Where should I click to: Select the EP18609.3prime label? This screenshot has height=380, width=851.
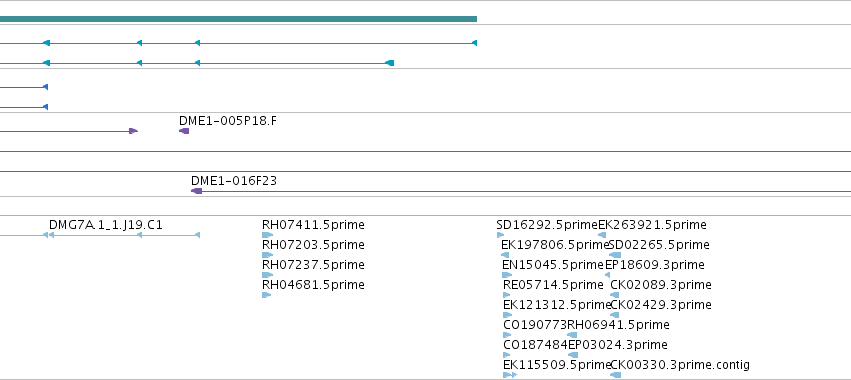coord(655,265)
